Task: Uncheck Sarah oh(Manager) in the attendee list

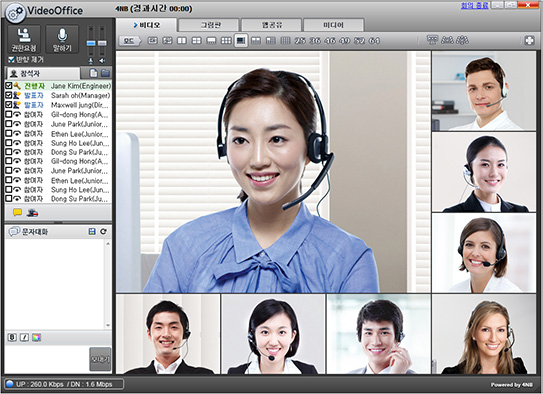Action: pyautogui.click(x=9, y=95)
